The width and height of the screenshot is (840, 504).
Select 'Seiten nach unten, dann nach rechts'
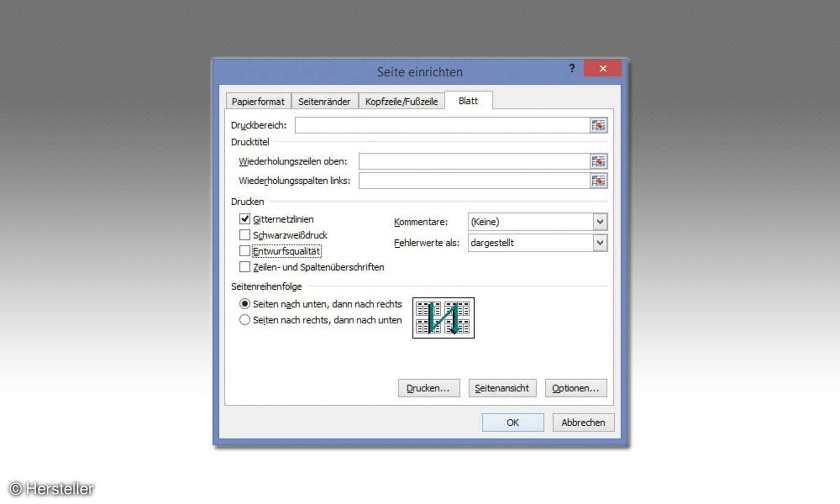(x=244, y=304)
